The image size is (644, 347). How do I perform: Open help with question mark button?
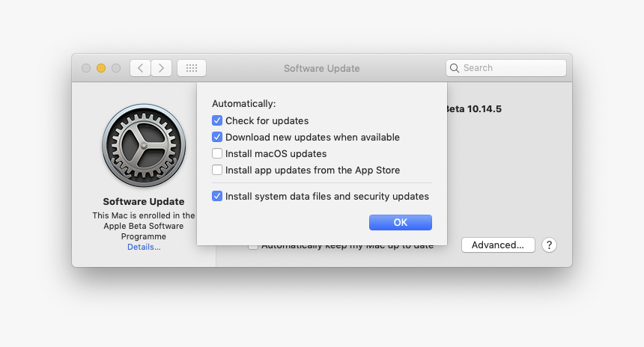point(549,245)
